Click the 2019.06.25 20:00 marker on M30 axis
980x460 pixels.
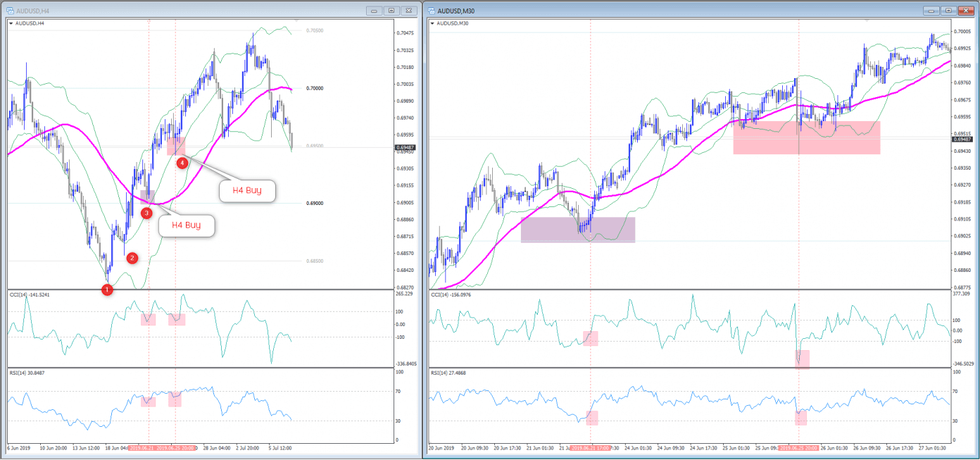798,448
